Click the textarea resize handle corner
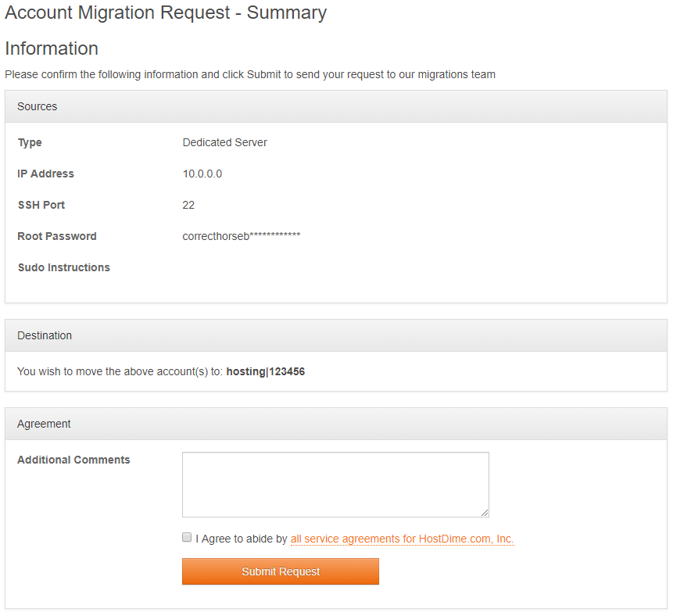673x616 pixels. [485, 513]
